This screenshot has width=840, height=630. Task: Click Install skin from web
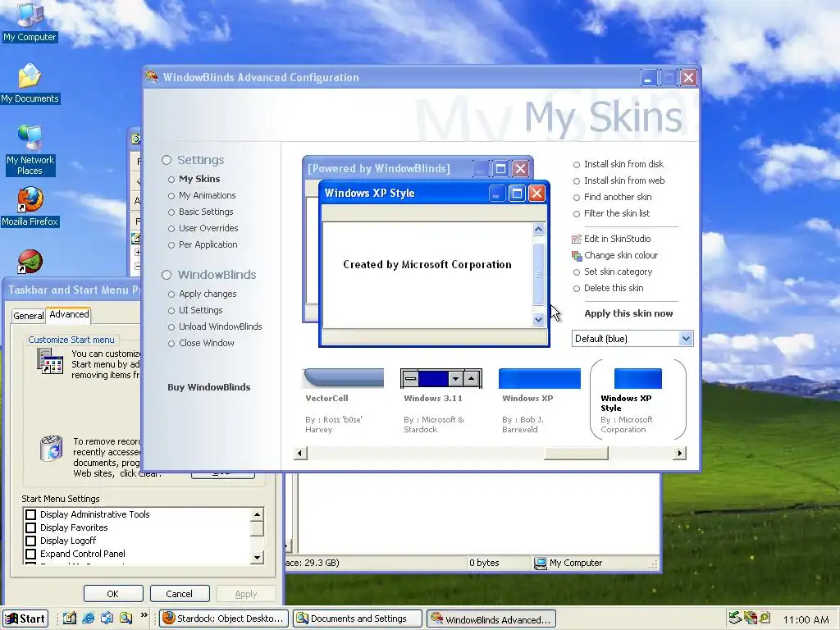click(x=619, y=181)
